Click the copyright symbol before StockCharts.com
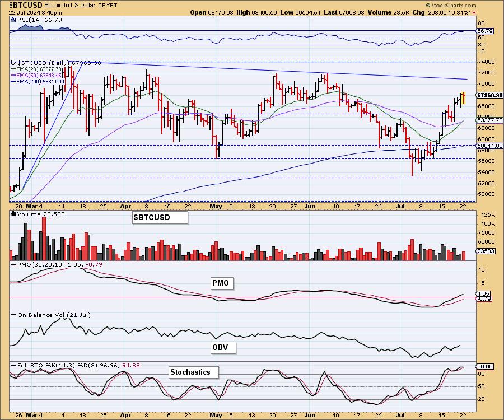Viewport: 504px width, 420px height. click(428, 5)
